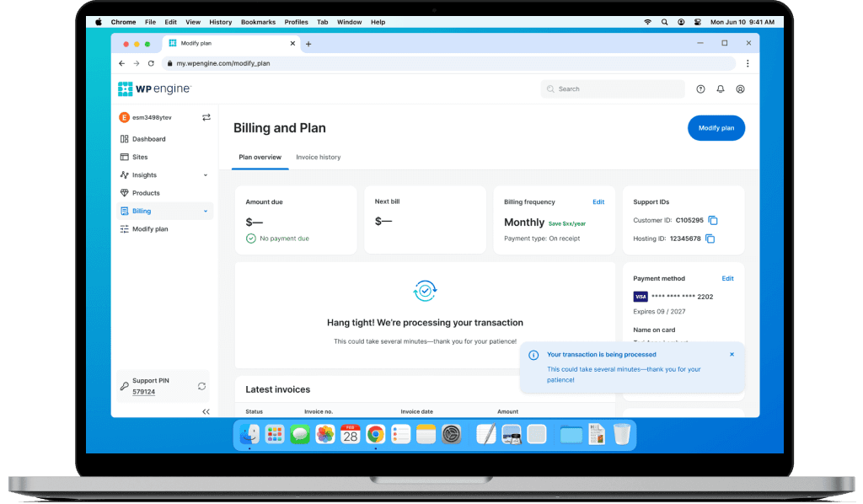Open Spotlight search in menu bar
Image resolution: width=863 pixels, height=504 pixels.
pyautogui.click(x=664, y=22)
